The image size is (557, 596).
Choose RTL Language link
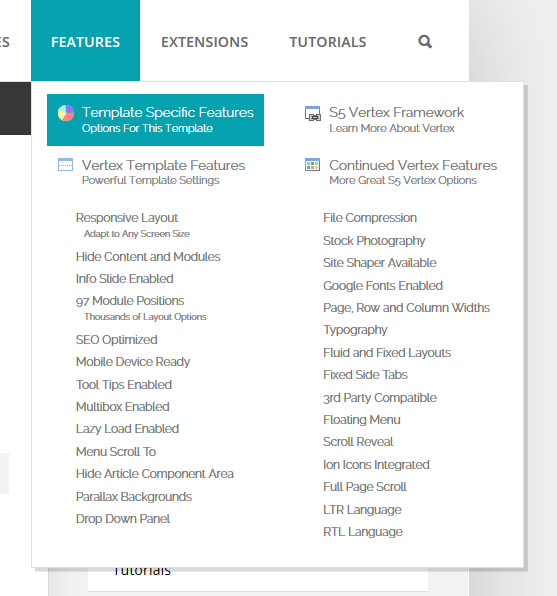tap(363, 531)
